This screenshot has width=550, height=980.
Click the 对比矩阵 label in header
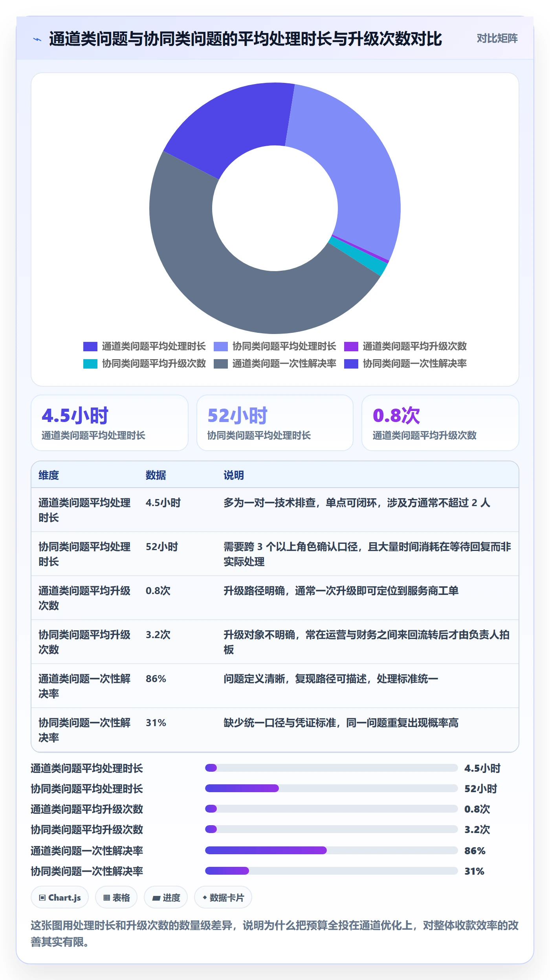pyautogui.click(x=497, y=39)
